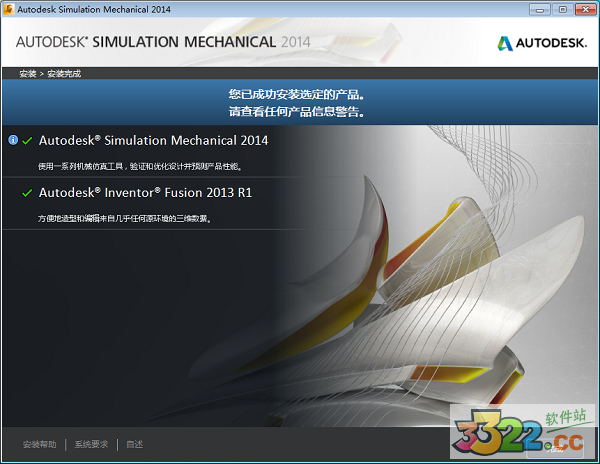Image resolution: width=600 pixels, height=464 pixels.
Task: Click the 请查看任何产品信息警告 message
Action: (x=297, y=112)
